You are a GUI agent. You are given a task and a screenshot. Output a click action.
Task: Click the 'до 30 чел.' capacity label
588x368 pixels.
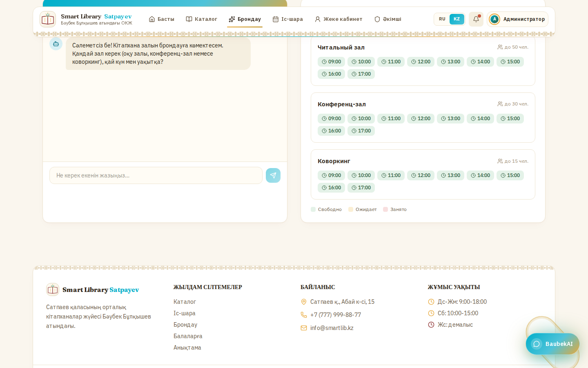tap(513, 104)
